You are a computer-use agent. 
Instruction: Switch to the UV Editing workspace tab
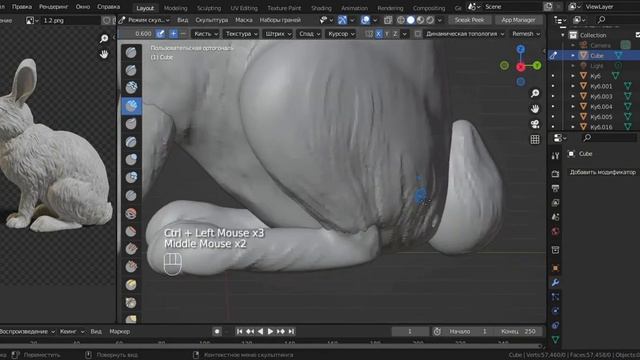point(244,8)
